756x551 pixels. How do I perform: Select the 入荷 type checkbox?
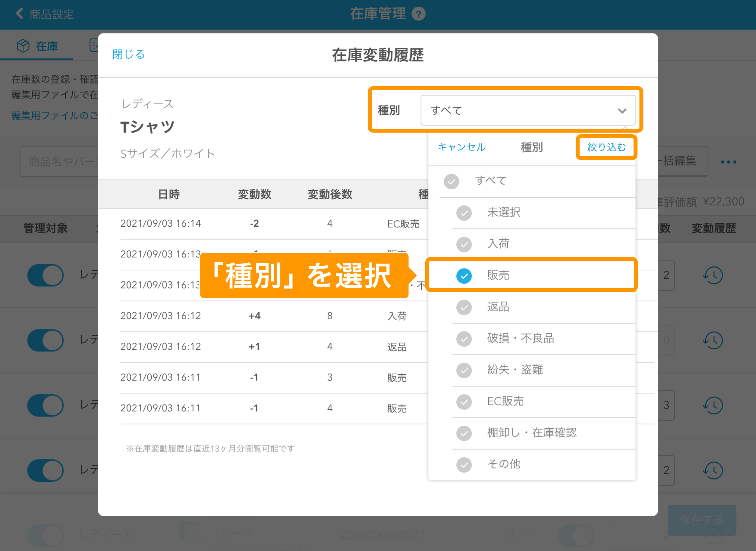point(464,244)
